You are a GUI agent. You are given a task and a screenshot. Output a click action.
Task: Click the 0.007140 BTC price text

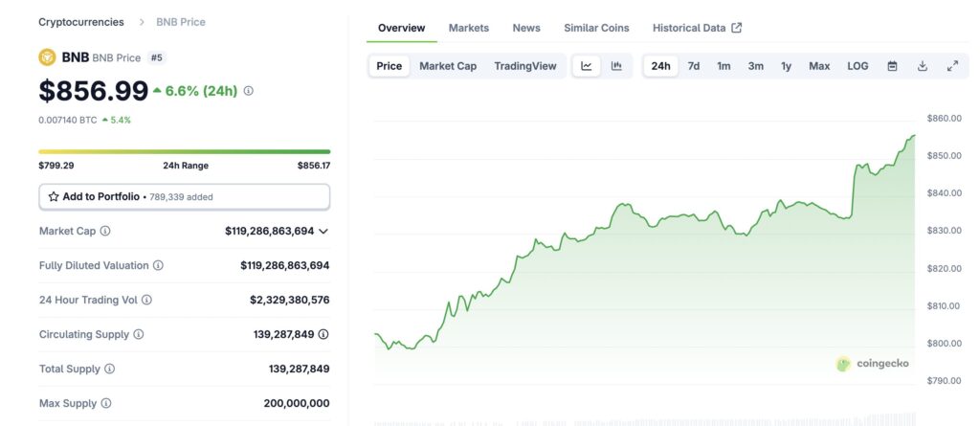click(68, 120)
